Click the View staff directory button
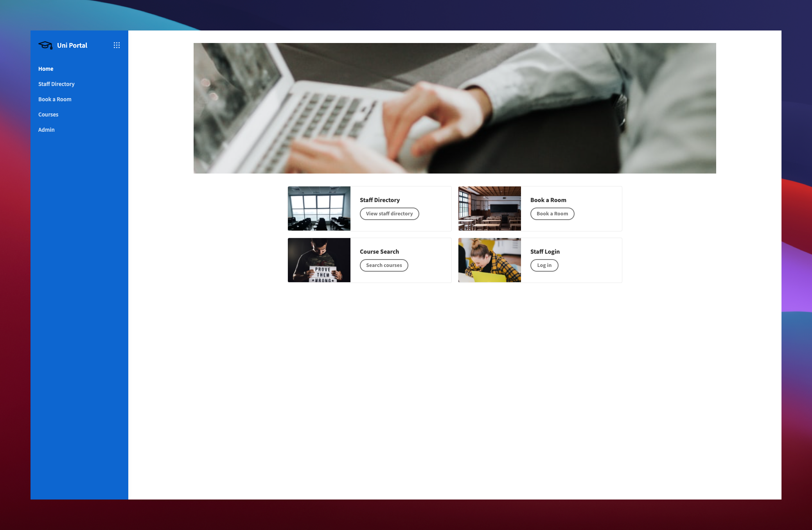812x530 pixels. (389, 213)
